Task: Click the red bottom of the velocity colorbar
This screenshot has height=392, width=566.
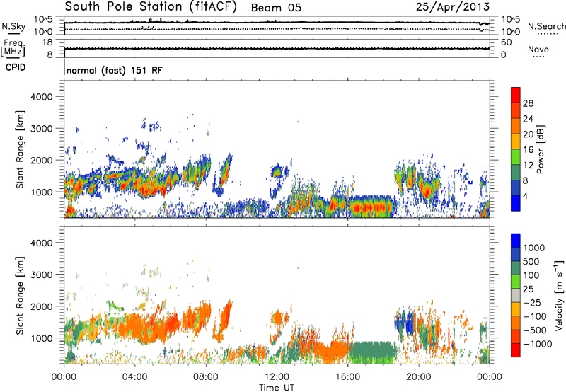Action: [x=516, y=350]
